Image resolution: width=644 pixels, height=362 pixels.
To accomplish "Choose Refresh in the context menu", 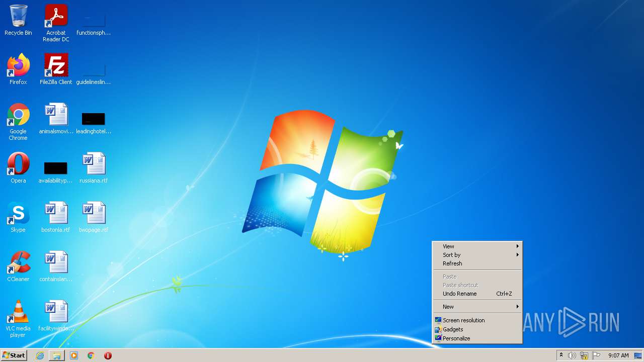I will point(477,263).
